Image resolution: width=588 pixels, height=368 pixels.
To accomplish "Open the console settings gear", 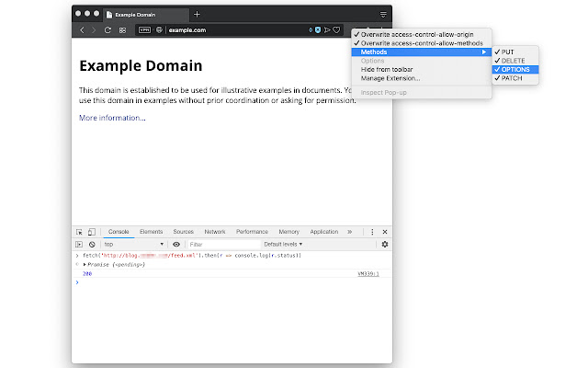I will click(x=385, y=245).
